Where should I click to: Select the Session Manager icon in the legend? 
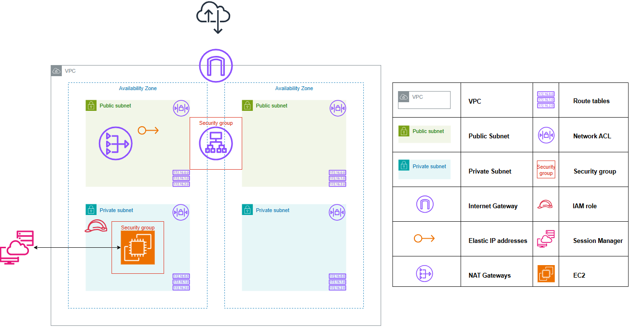(546, 239)
